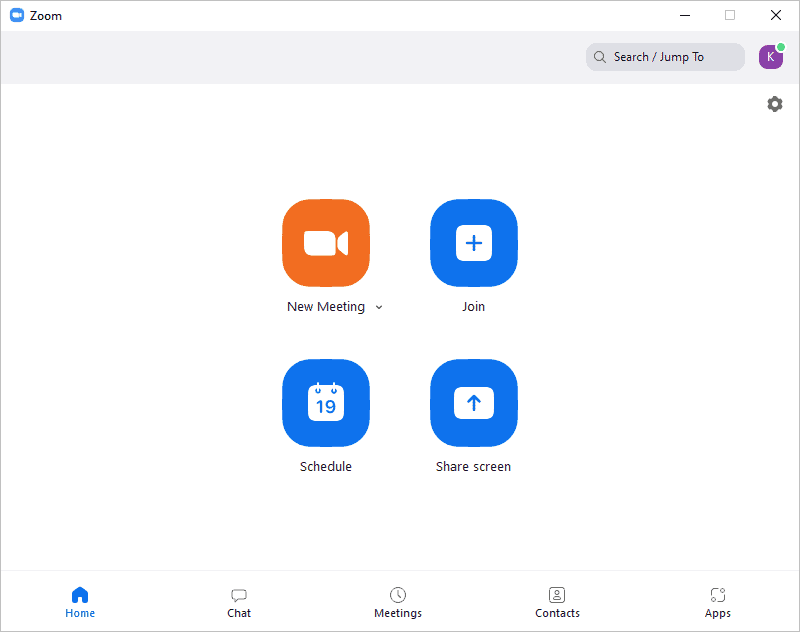Click the search magnifier icon
800x632 pixels.
click(599, 57)
